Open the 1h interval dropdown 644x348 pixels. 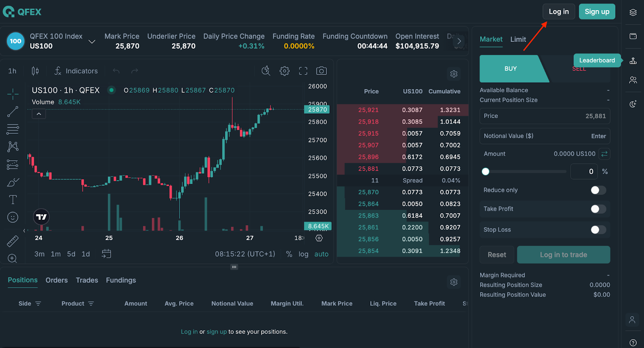coord(12,71)
